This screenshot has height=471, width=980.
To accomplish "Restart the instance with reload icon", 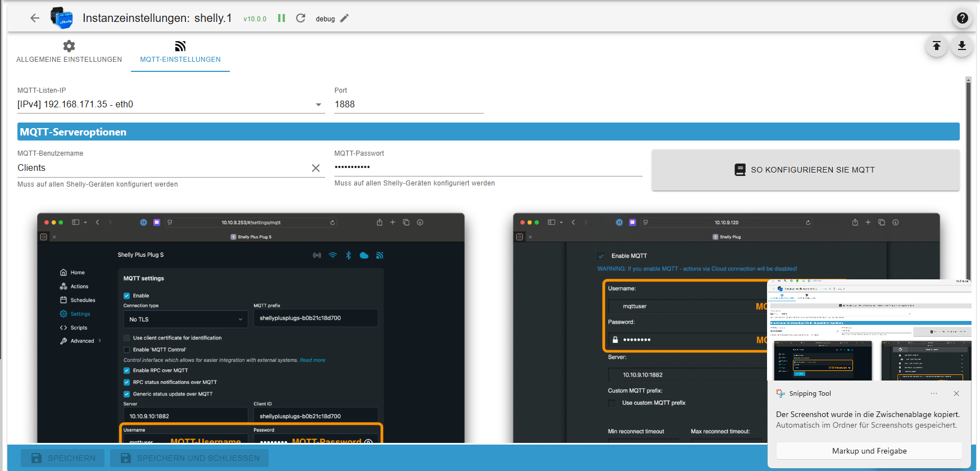I will pyautogui.click(x=301, y=18).
